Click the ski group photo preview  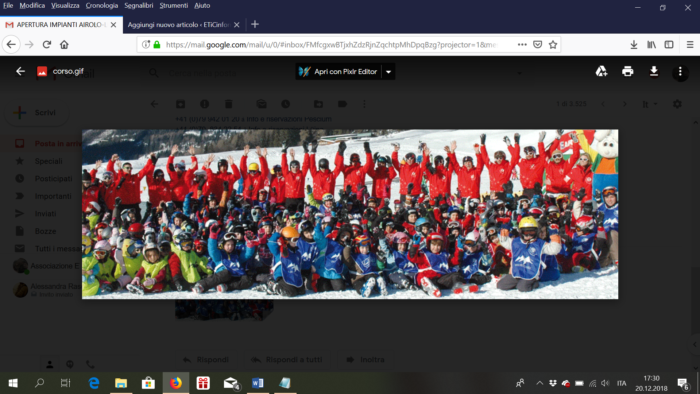350,214
